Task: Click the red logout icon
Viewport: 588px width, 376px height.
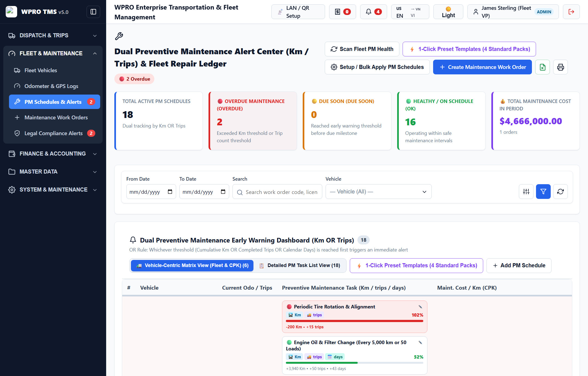Action: tap(571, 12)
